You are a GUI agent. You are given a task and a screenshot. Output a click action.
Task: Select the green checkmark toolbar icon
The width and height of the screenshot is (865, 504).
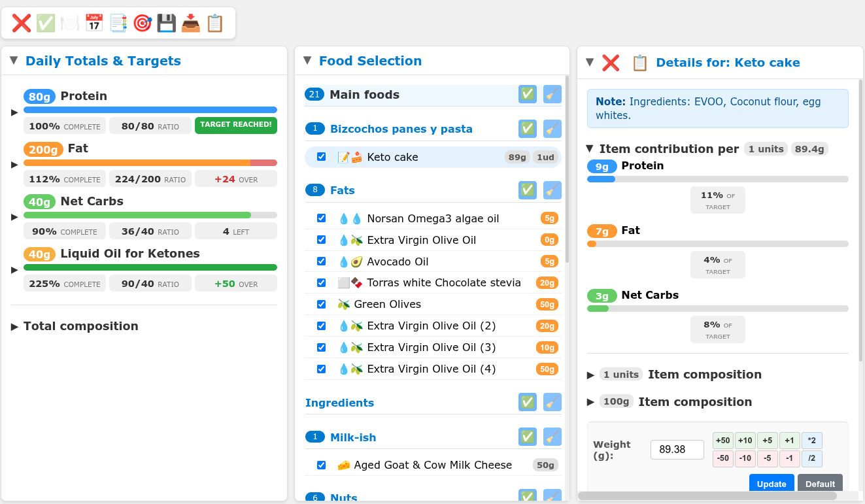click(45, 23)
